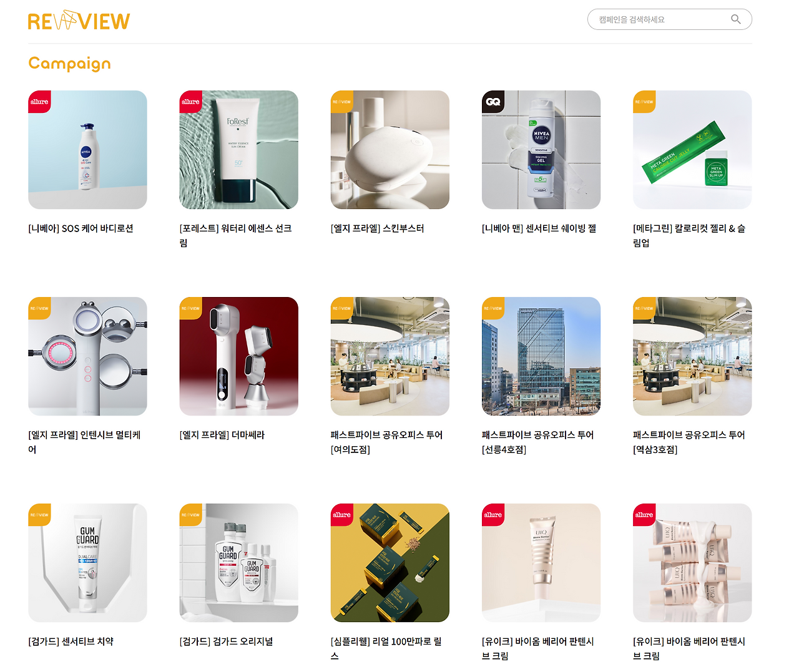Image resolution: width=799 pixels, height=672 pixels.
Task: Click GQ badge on Nivea Men shaving gel
Action: [493, 102]
